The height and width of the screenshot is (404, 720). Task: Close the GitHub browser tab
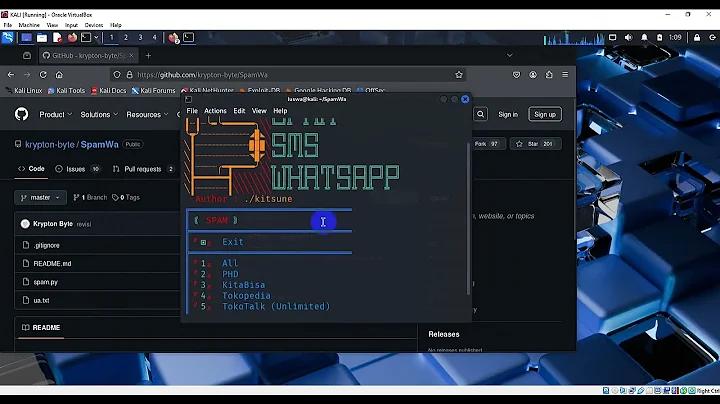click(131, 56)
